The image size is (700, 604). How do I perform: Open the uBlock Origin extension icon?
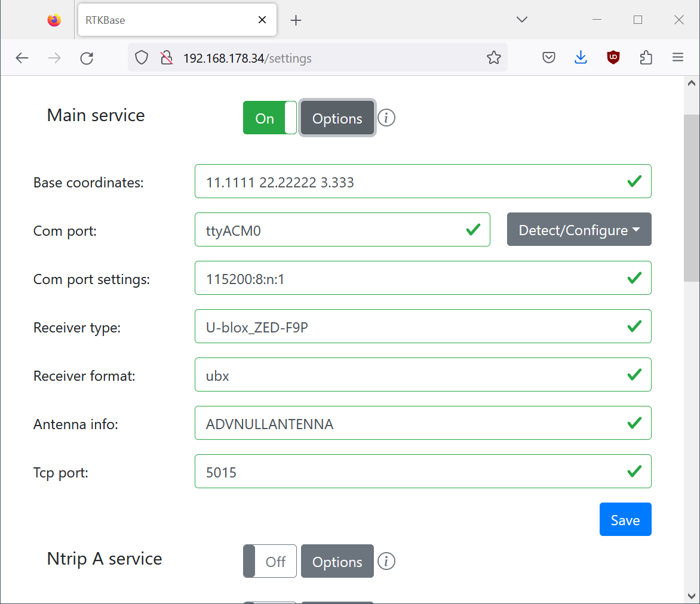613,58
